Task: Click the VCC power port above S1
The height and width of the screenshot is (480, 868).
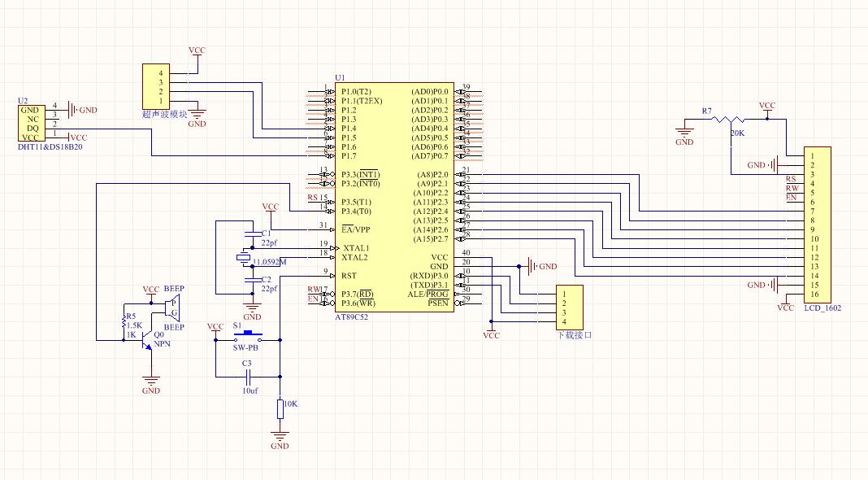Action: pos(215,328)
